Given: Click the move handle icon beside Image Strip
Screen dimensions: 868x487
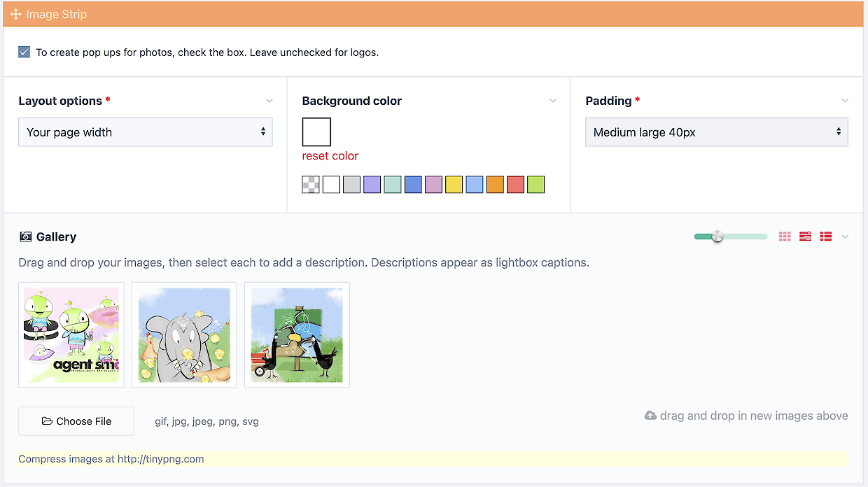Looking at the screenshot, I should point(15,14).
